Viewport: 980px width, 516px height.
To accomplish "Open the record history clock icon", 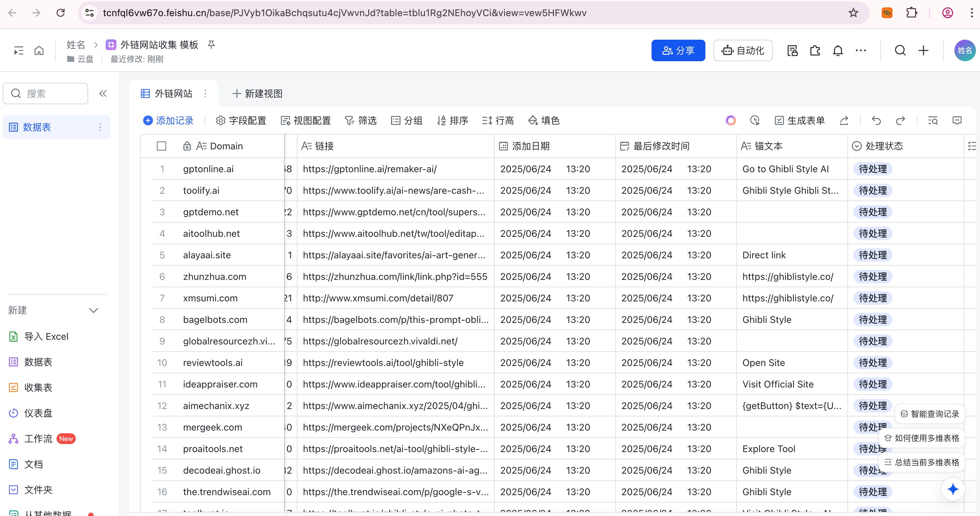I will pyautogui.click(x=755, y=120).
